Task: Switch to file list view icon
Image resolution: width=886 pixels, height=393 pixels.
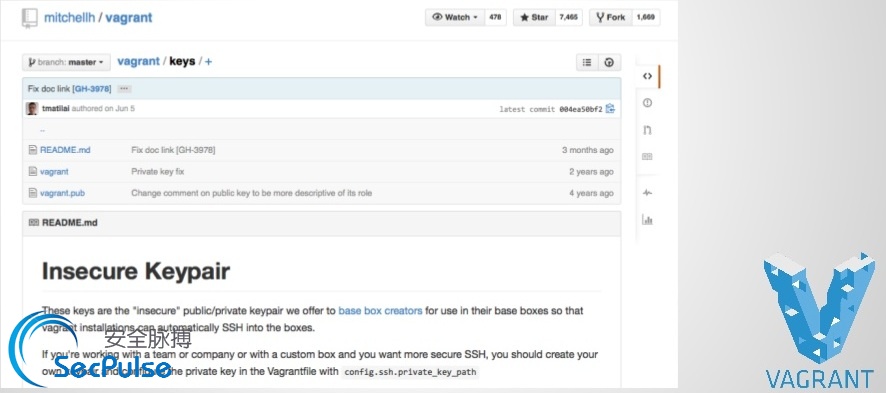Action: (587, 63)
